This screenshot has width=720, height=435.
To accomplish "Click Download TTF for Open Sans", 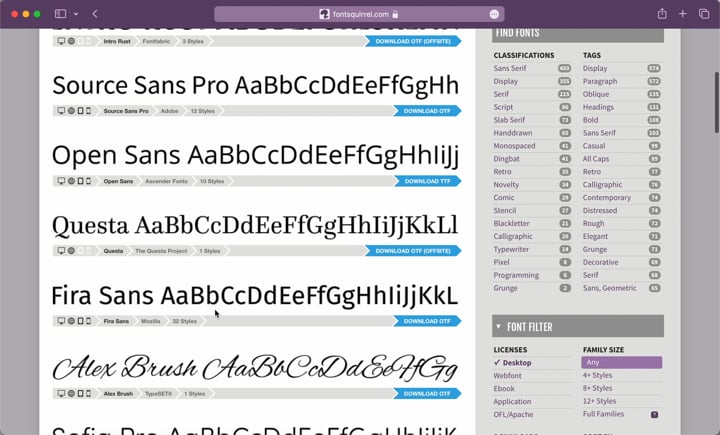I will [427, 181].
